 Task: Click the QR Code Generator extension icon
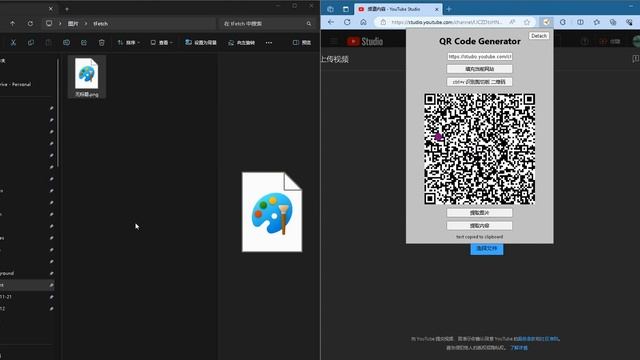547,22
